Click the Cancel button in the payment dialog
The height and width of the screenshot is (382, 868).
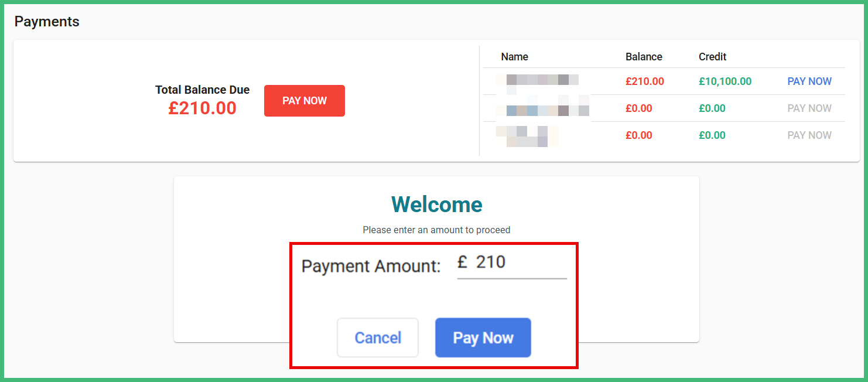pos(377,337)
